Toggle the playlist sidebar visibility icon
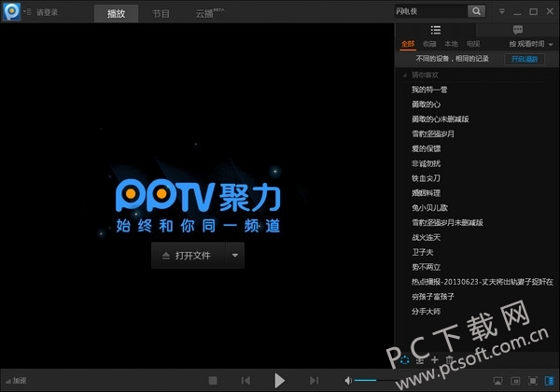This screenshot has height=392, width=560. pyautogui.click(x=550, y=381)
